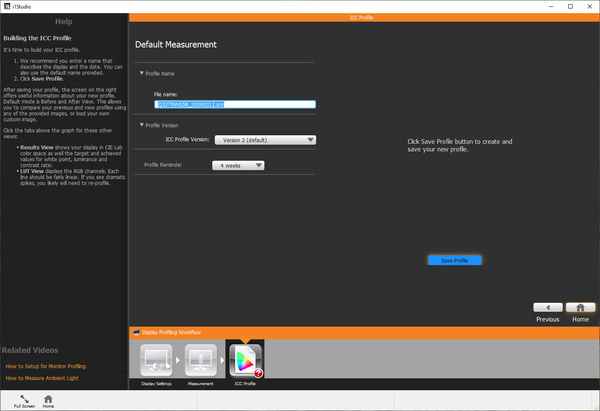Click the Display Profiling Workflow header bar
Image resolution: width=600 pixels, height=411 pixels.
(x=364, y=331)
